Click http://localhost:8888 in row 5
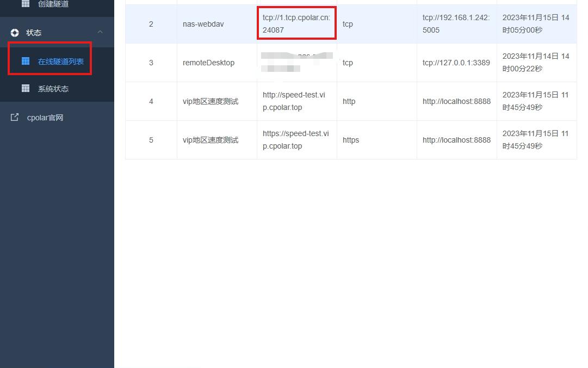 tap(456, 140)
